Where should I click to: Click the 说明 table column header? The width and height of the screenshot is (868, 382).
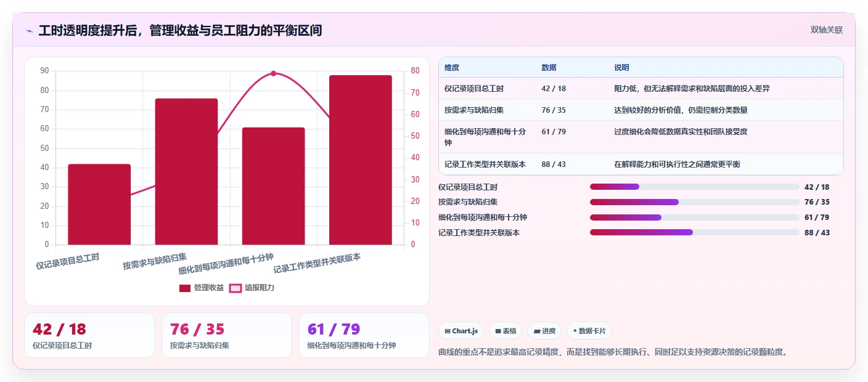tap(621, 68)
